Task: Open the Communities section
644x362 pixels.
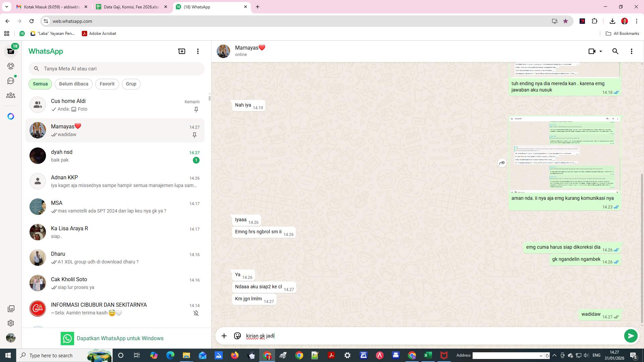Action: pyautogui.click(x=11, y=95)
